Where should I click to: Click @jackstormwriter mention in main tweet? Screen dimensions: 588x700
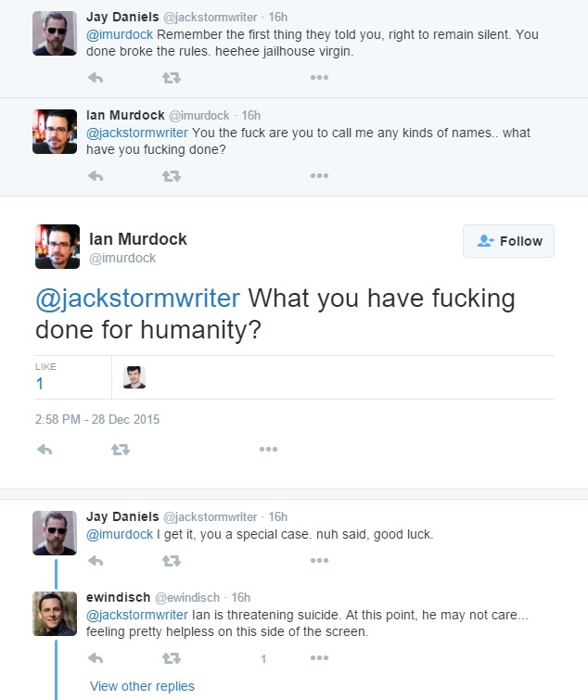pyautogui.click(x=137, y=299)
